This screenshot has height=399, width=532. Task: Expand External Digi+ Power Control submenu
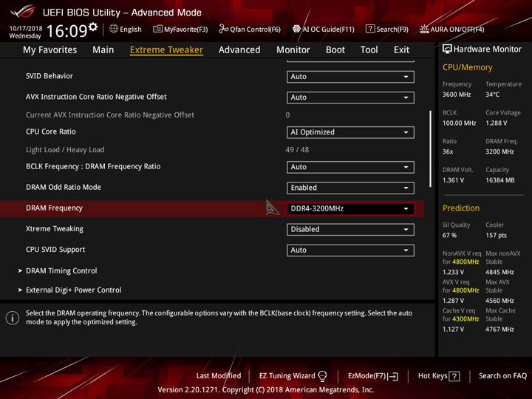tap(74, 290)
